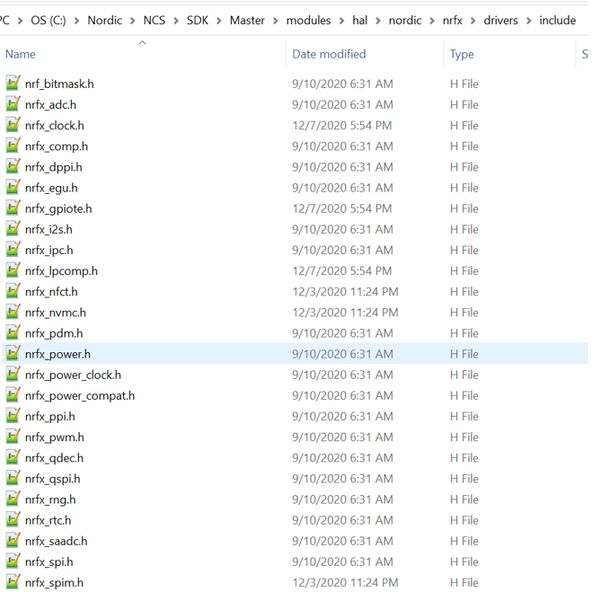The height and width of the screenshot is (592, 600).
Task: Select the nrfx_saadc.h file icon
Action: [12, 541]
